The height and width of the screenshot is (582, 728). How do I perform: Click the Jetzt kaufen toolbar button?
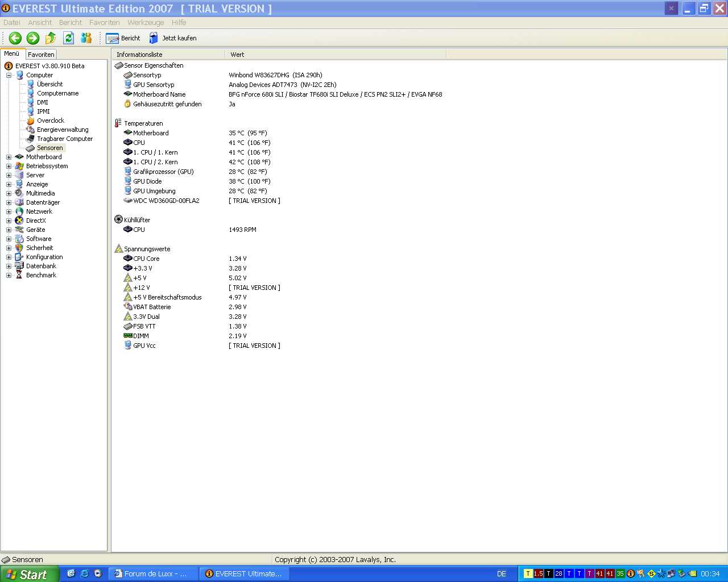coord(173,38)
